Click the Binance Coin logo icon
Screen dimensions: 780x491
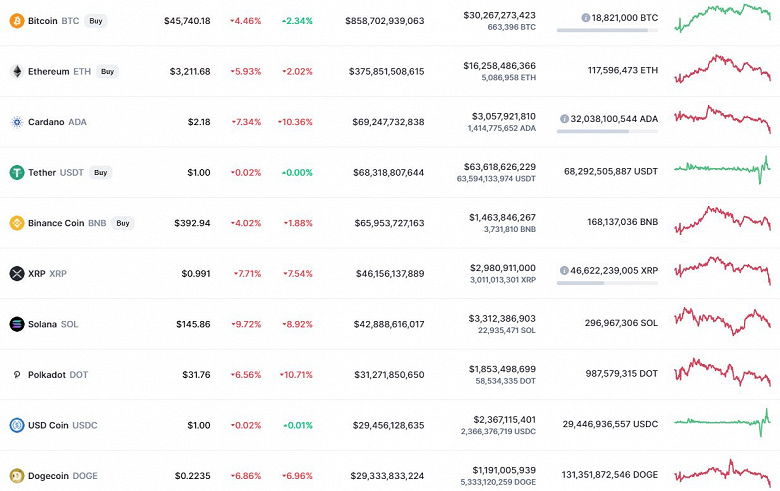coord(16,223)
